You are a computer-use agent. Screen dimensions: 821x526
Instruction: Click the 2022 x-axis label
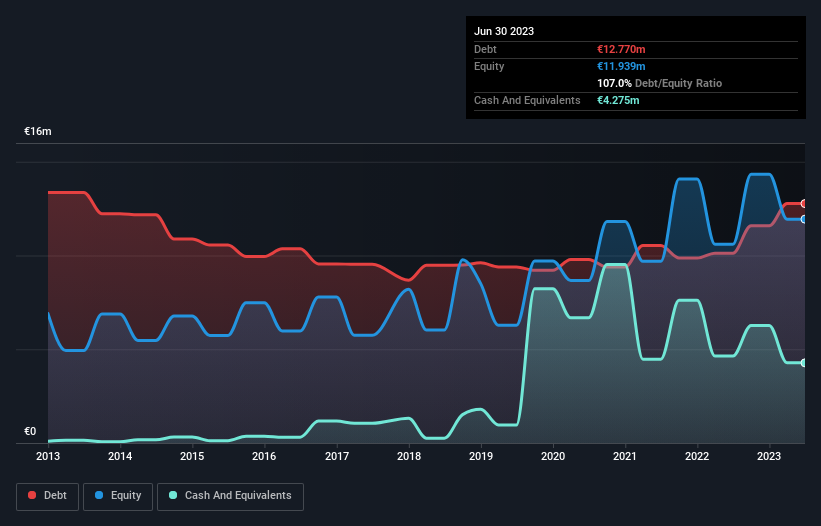coord(697,456)
